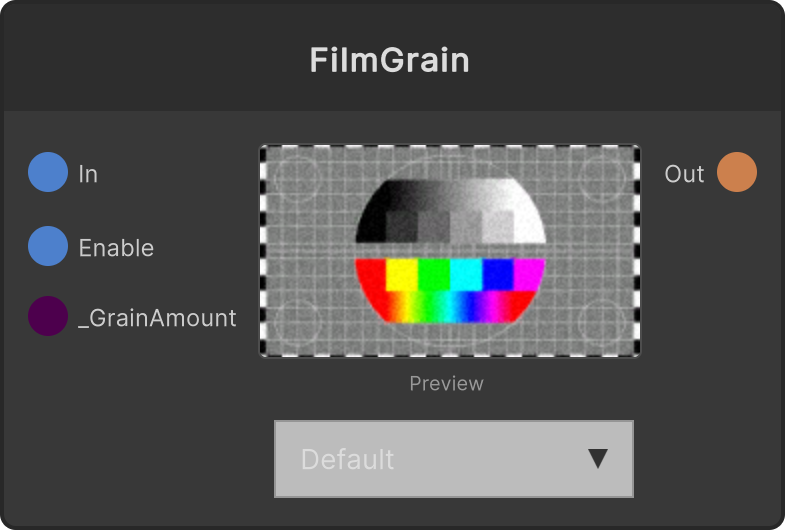Click the Out port label

point(684,174)
